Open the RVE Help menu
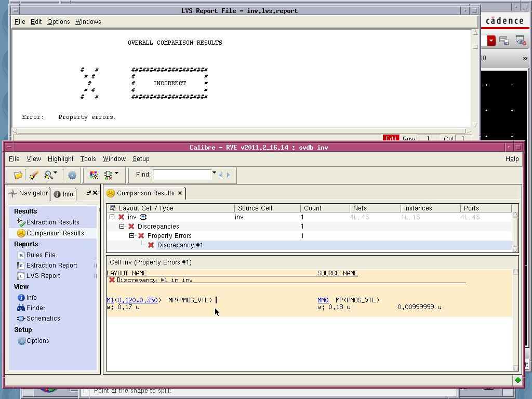The image size is (532, 399). click(x=512, y=159)
